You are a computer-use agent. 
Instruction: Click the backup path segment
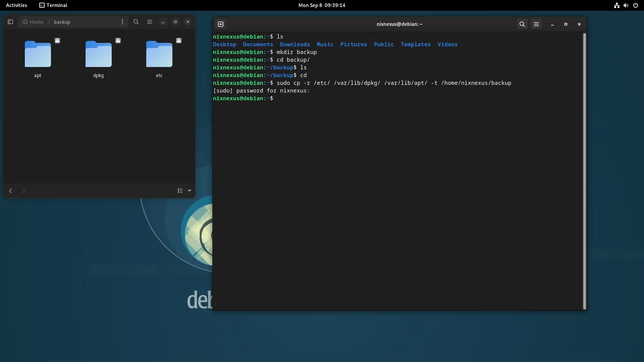[x=62, y=22]
